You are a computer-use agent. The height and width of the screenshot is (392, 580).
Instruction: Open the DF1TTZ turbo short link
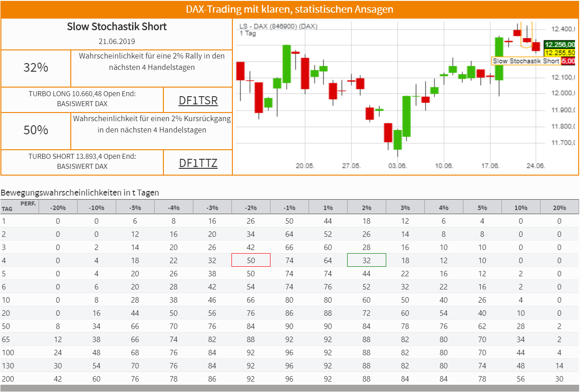click(x=198, y=163)
